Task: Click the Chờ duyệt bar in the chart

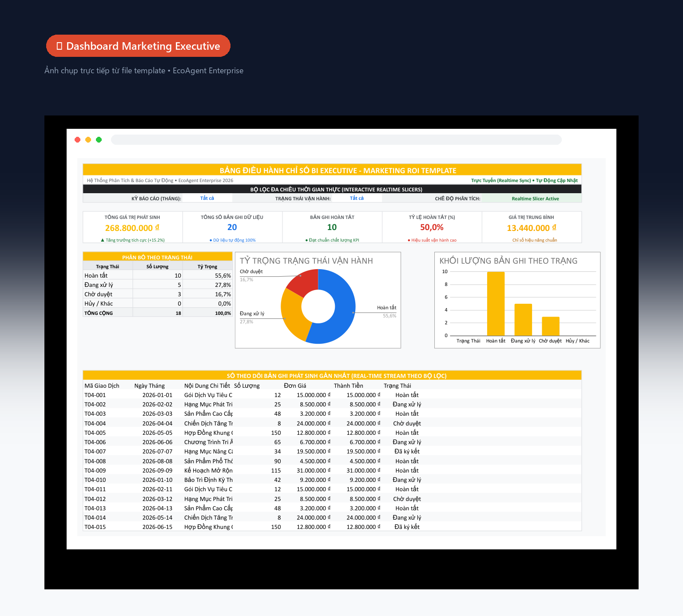Action: (551, 326)
